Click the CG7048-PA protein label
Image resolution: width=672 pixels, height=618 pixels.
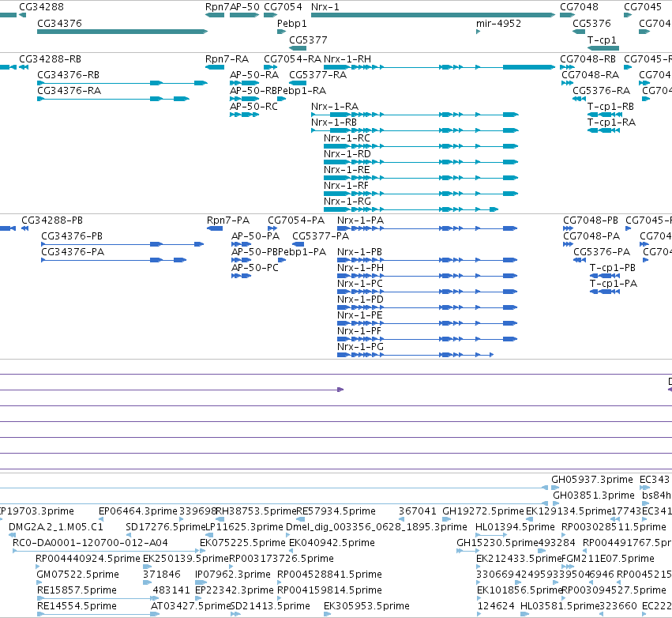[x=591, y=236]
